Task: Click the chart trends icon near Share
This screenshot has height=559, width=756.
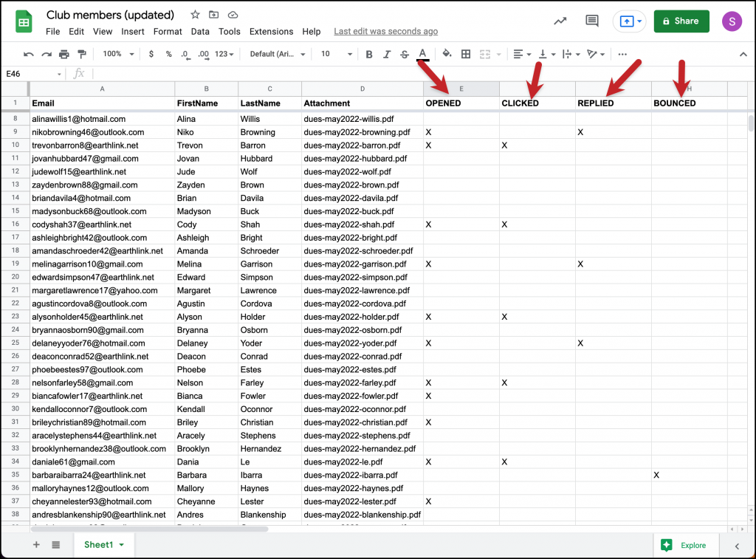Action: pyautogui.click(x=560, y=21)
